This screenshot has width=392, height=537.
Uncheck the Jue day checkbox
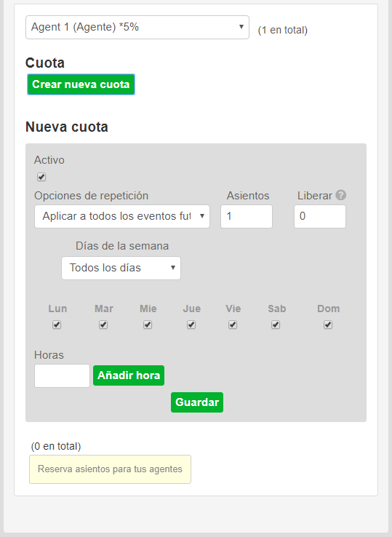[191, 325]
